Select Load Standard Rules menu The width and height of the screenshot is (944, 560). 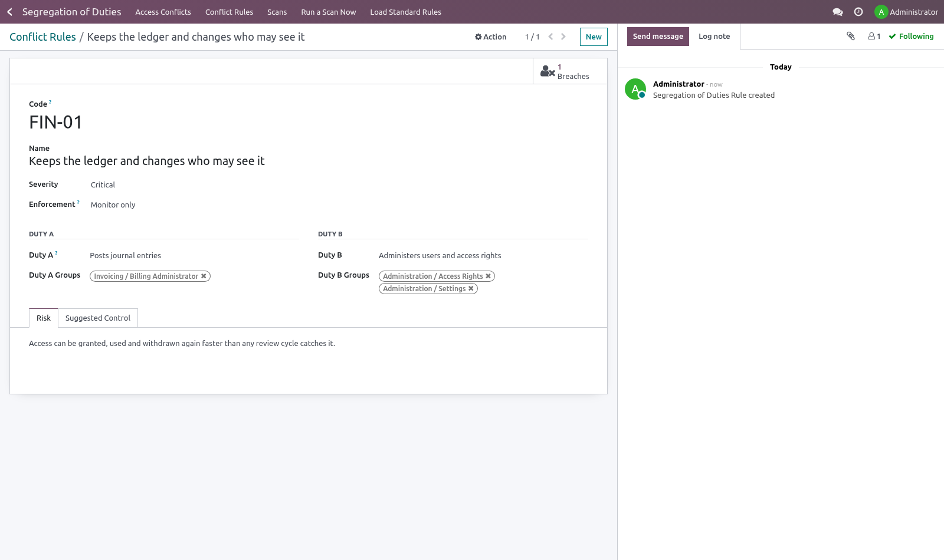click(x=405, y=12)
